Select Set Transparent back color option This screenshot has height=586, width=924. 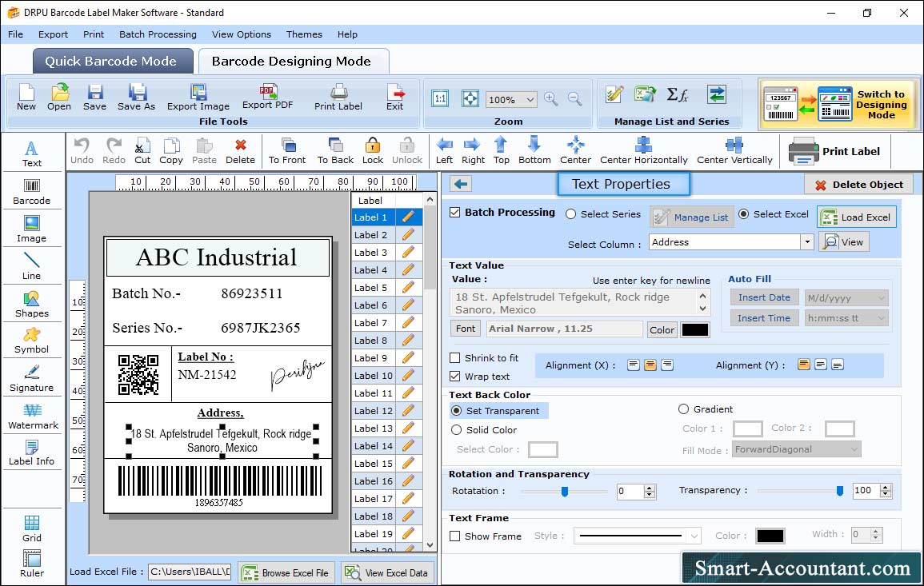[456, 410]
